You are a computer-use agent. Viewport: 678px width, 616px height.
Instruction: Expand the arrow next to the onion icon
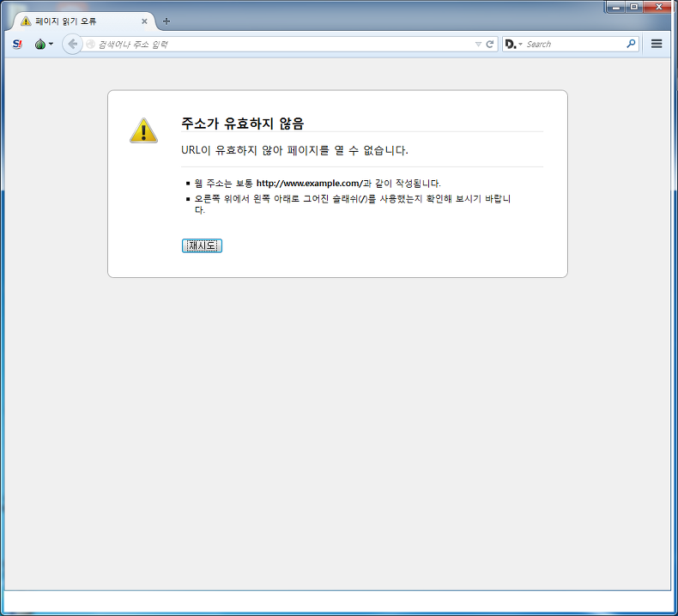click(x=51, y=44)
